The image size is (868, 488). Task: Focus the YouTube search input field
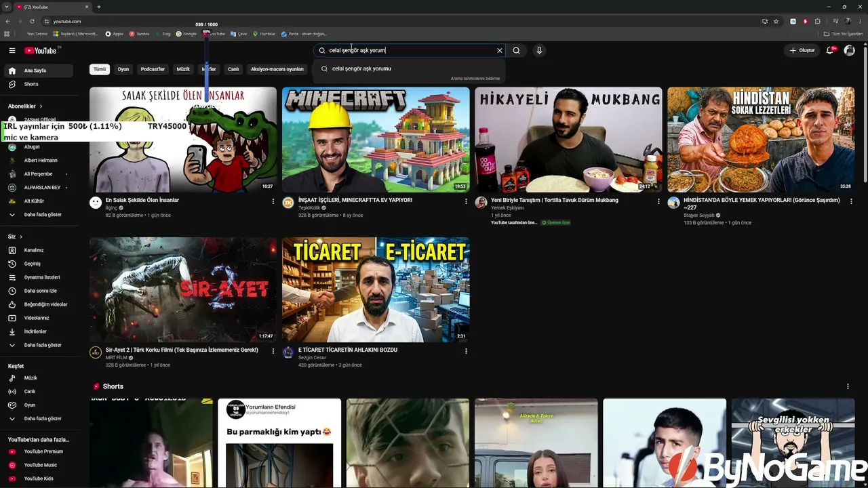pos(409,50)
